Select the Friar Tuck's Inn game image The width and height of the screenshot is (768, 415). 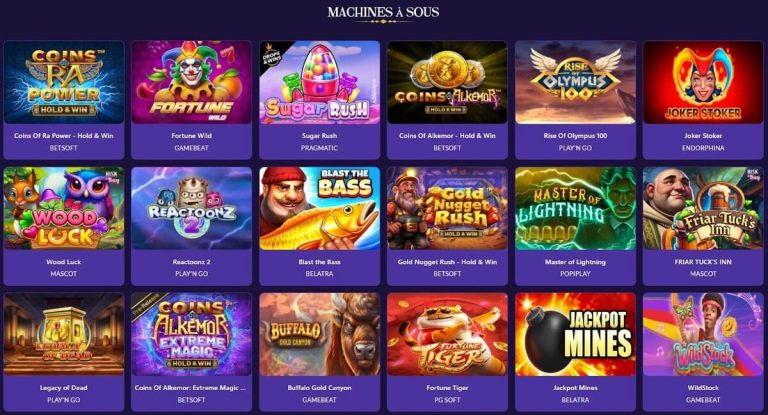coord(703,208)
